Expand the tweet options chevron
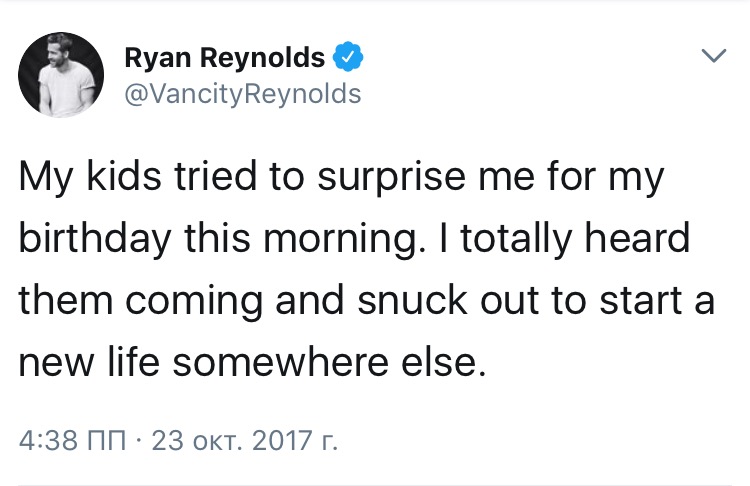 [x=714, y=55]
